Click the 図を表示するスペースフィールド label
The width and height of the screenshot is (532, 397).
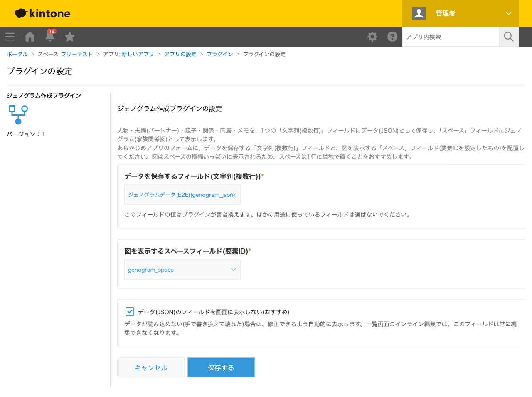click(186, 251)
